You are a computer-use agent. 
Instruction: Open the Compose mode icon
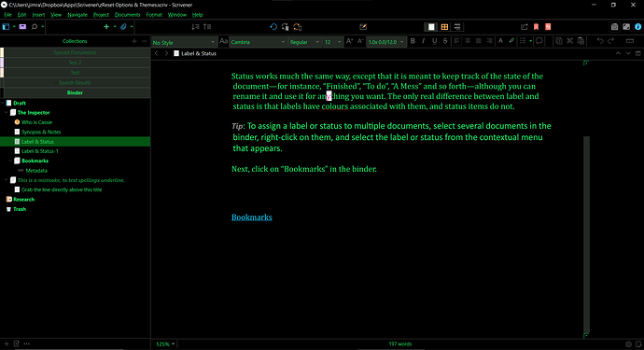pos(363,27)
